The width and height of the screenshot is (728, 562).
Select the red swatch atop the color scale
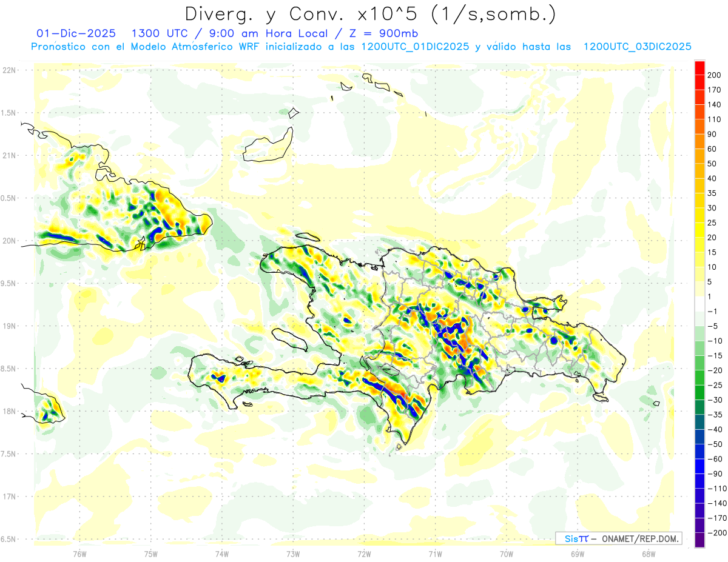(699, 67)
